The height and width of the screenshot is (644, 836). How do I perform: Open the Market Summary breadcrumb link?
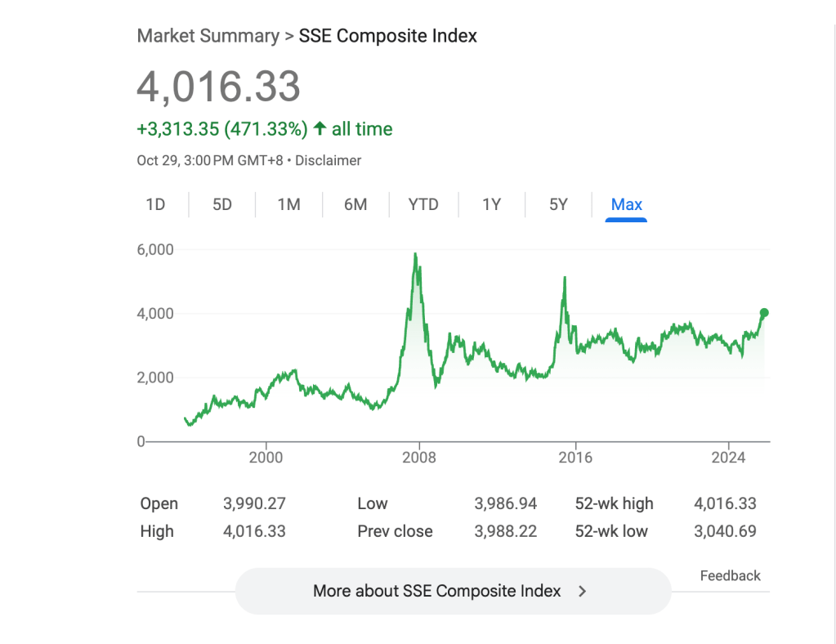[208, 36]
